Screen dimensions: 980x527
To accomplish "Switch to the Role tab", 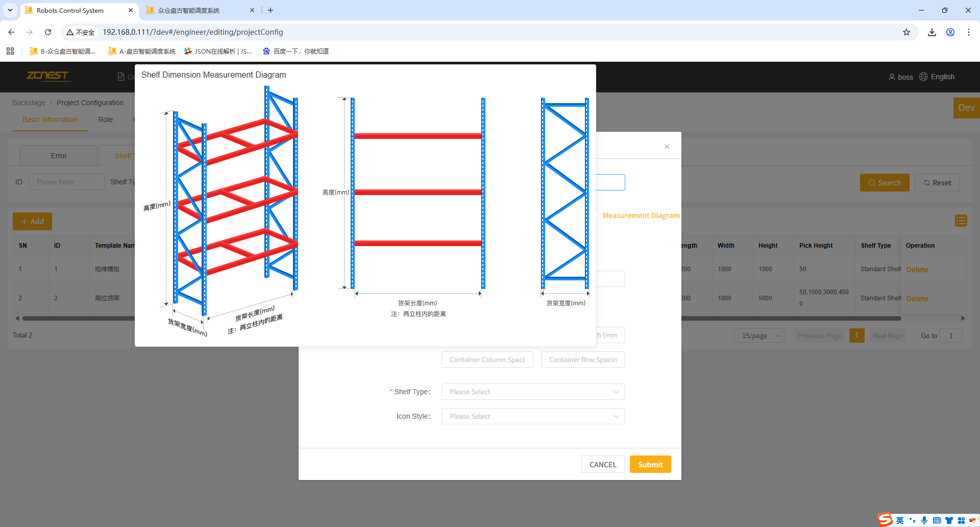I will click(x=106, y=119).
